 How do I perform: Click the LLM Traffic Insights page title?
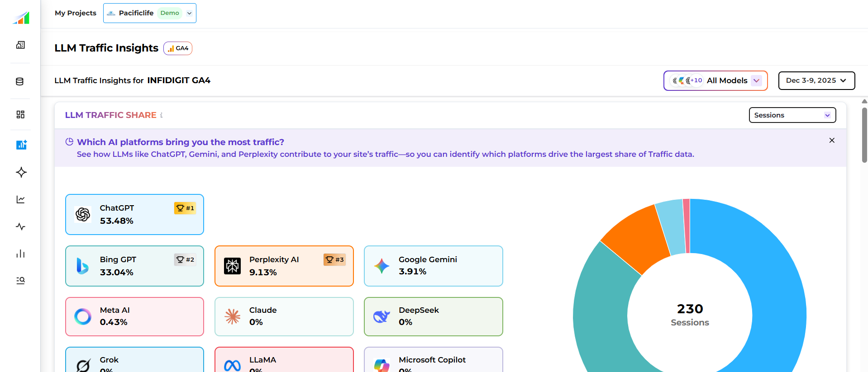pos(106,48)
